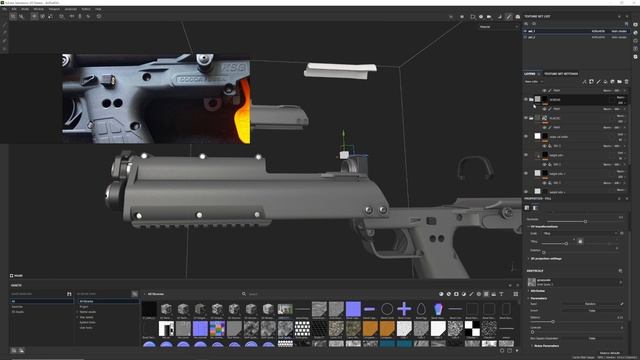Viewport: 640px width, 360px height.
Task: Open the Scale tiling dropdown in Properties
Action: coord(580,233)
